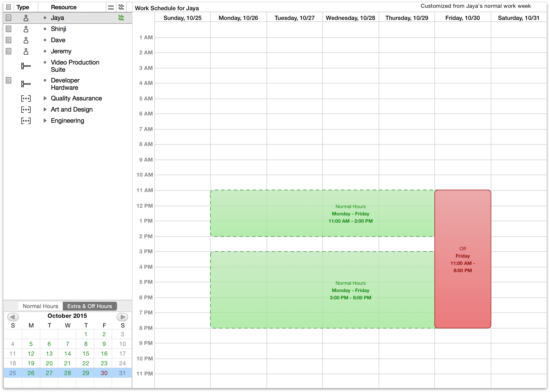The height and width of the screenshot is (392, 550).
Task: Select the Extra & Off Hours tab
Action: (x=90, y=305)
